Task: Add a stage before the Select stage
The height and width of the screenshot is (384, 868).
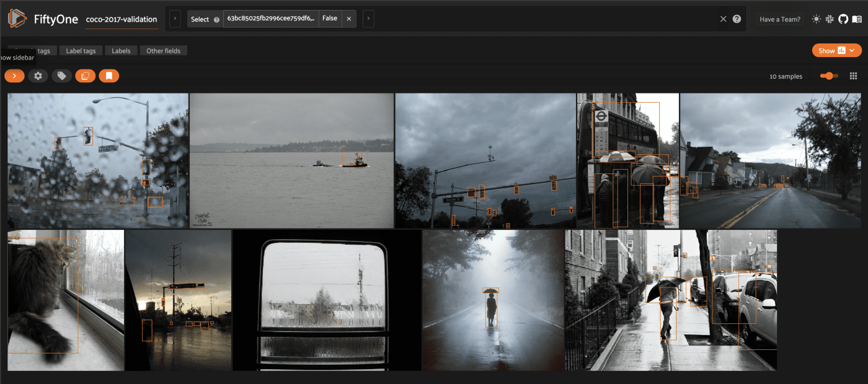Action: [x=175, y=19]
